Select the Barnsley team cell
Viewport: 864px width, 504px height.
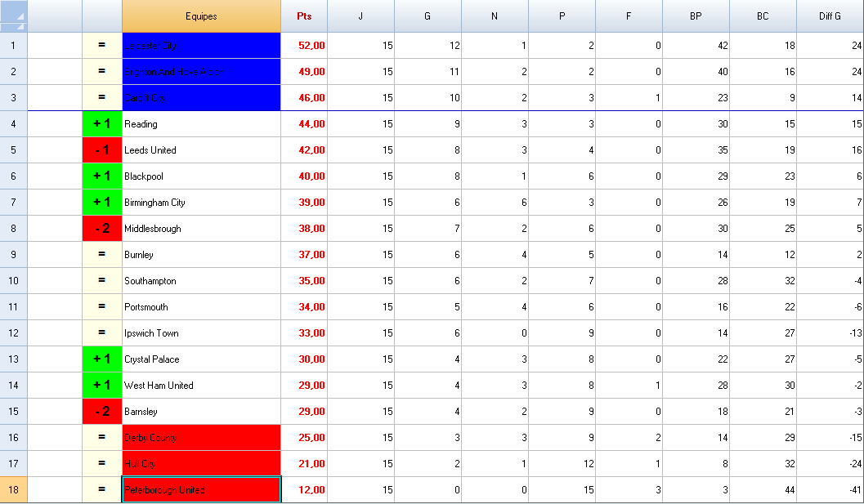coord(201,412)
